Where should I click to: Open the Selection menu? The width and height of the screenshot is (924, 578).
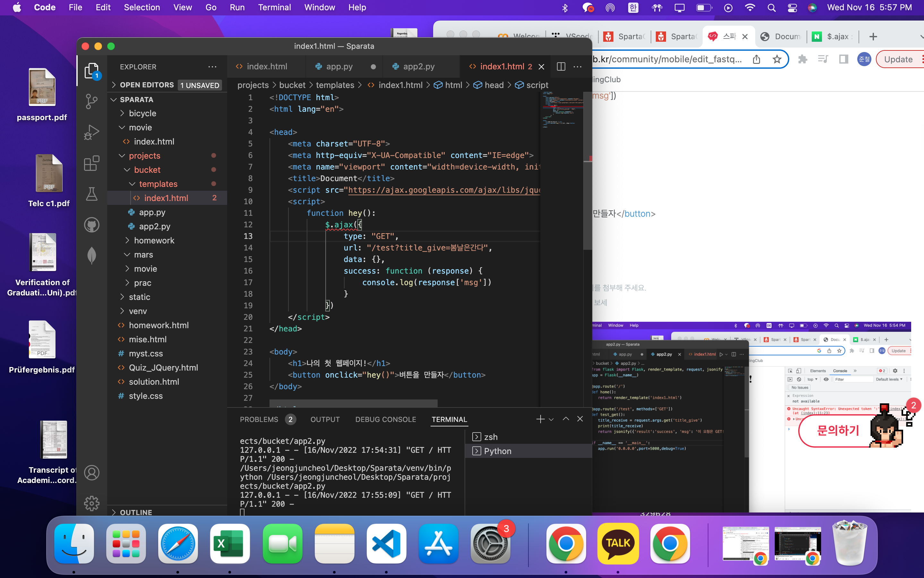tap(142, 8)
